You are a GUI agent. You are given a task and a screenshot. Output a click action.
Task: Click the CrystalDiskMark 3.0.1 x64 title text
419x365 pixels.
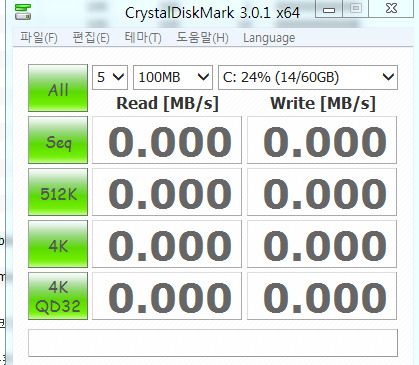[x=212, y=13]
